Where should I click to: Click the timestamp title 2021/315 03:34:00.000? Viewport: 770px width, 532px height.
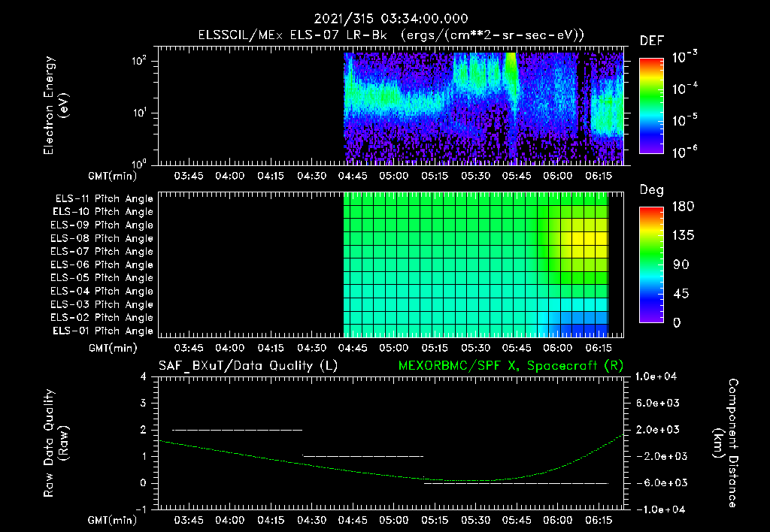391,19
